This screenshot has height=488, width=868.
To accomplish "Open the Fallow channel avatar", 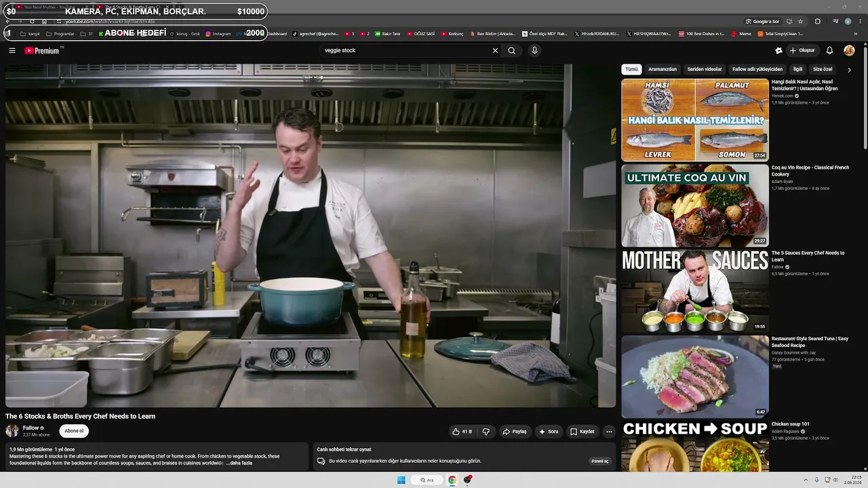I will click(12, 431).
